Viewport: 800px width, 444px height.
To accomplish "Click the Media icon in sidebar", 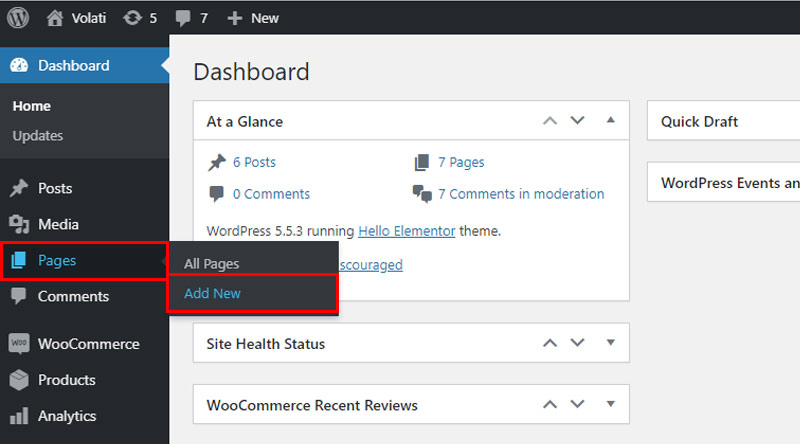I will [19, 224].
